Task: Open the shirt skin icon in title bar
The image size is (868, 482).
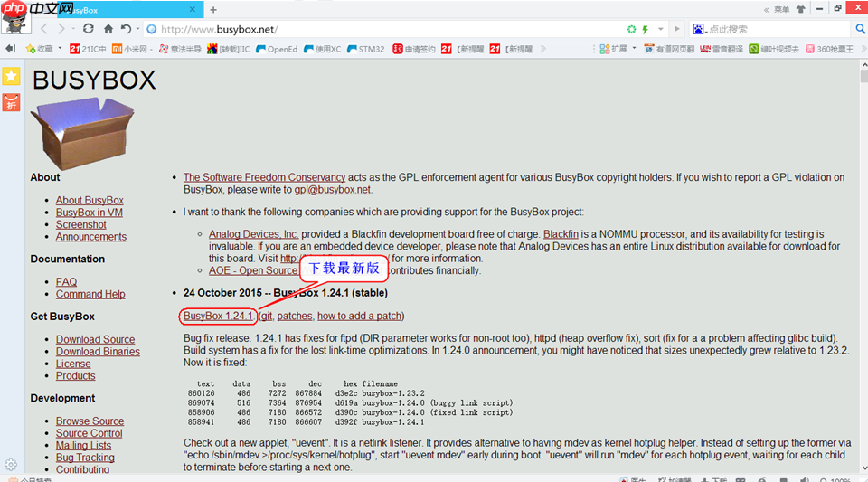Action: pyautogui.click(x=800, y=9)
